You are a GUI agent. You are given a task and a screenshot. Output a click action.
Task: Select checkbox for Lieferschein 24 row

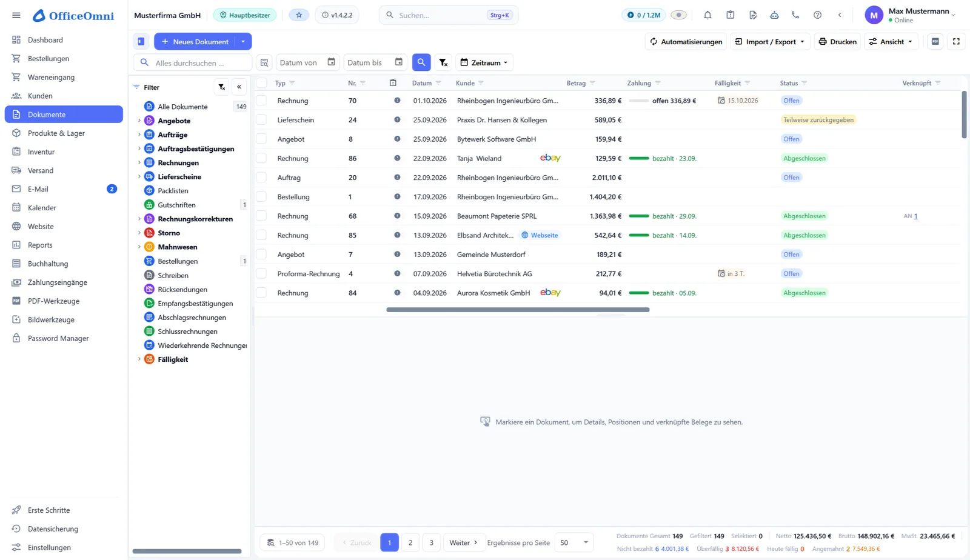(x=261, y=120)
